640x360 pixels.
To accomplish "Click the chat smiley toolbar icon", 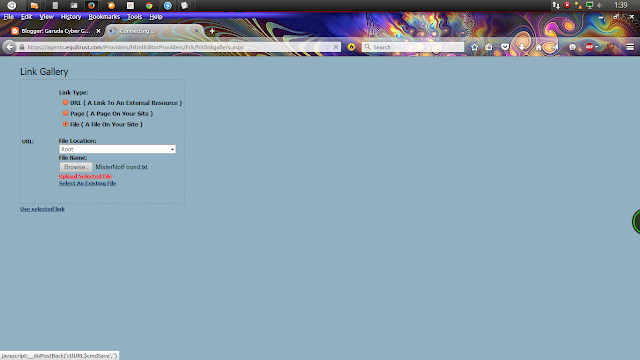I will pyautogui.click(x=572, y=47).
